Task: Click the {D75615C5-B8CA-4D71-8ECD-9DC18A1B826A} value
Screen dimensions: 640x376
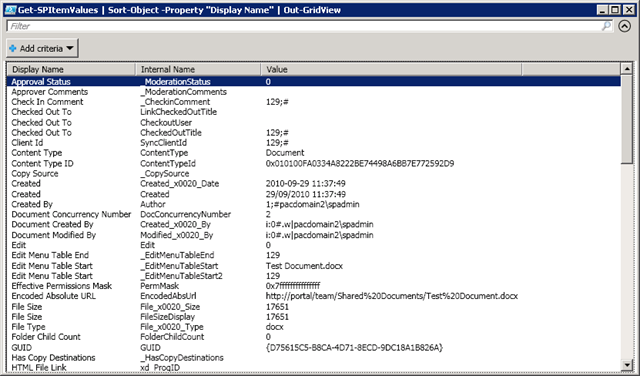Action: [354, 347]
